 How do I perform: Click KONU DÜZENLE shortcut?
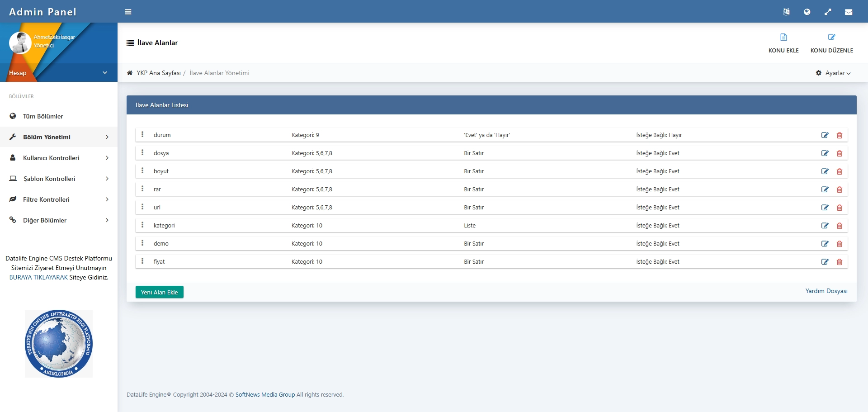[x=831, y=43]
